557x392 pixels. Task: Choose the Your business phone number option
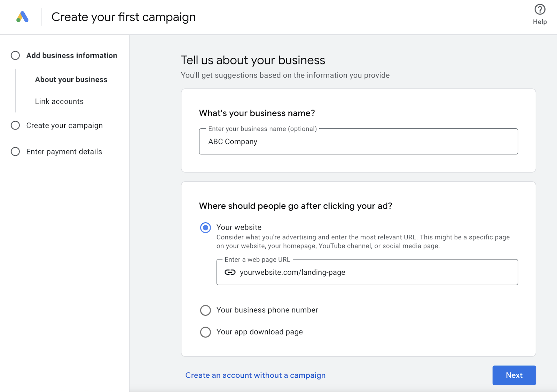pyautogui.click(x=205, y=310)
